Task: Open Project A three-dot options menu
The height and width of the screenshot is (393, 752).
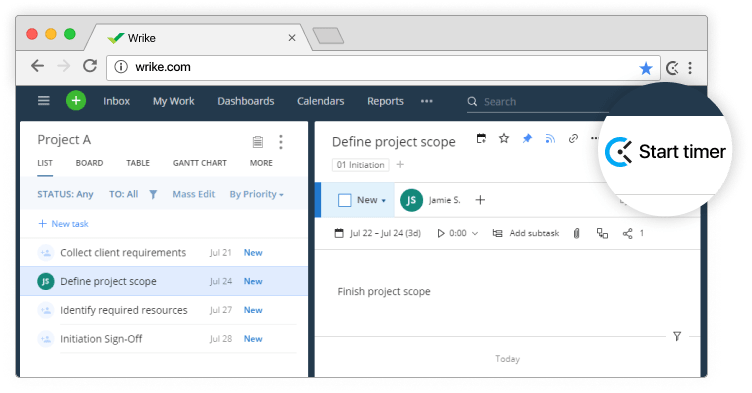Action: [281, 142]
